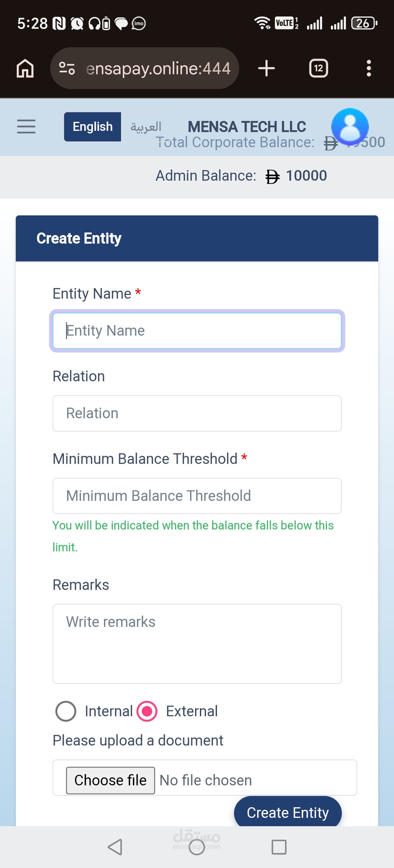The height and width of the screenshot is (868, 394).
Task: Click the Choose file button
Action: pyautogui.click(x=110, y=780)
